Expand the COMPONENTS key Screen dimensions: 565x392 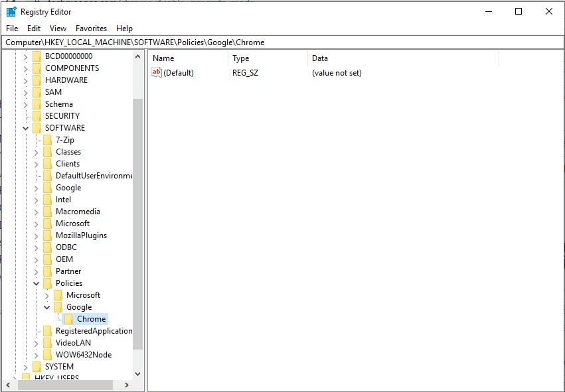point(25,69)
